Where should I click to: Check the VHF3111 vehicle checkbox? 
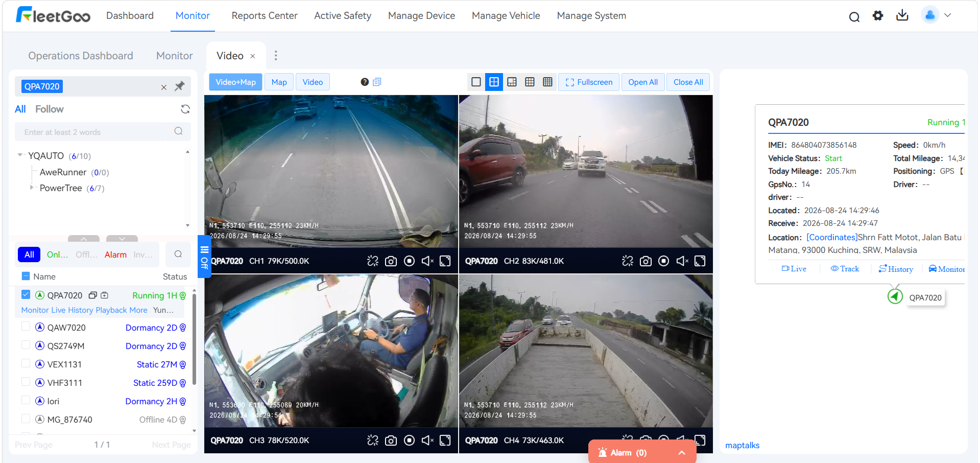point(26,382)
